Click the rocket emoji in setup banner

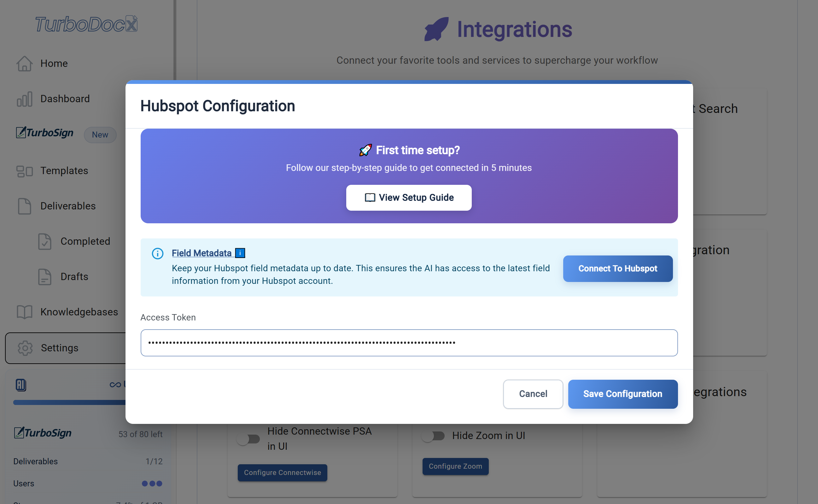coord(365,150)
